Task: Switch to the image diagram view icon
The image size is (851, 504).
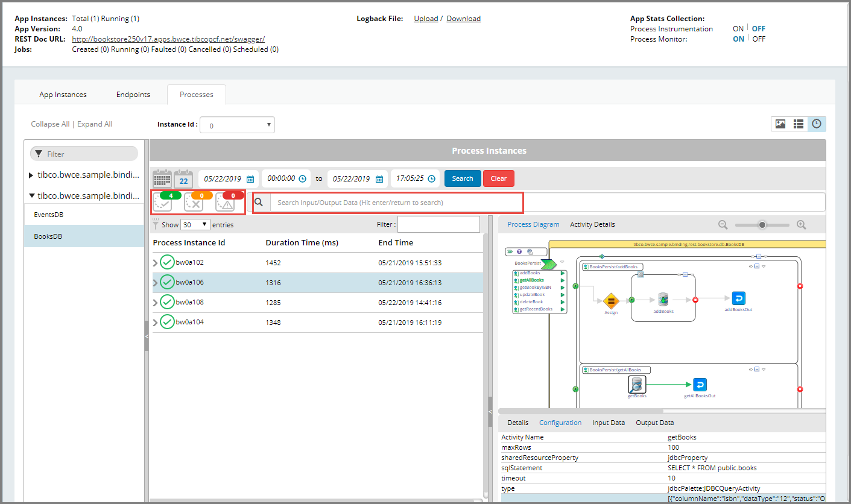Action: pyautogui.click(x=780, y=124)
